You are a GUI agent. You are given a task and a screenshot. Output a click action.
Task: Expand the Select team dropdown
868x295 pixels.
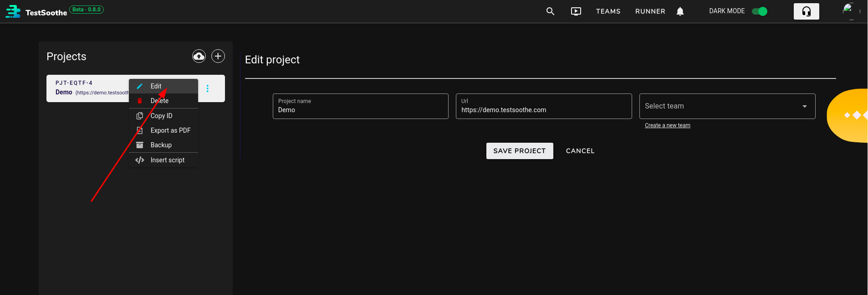[x=727, y=106]
